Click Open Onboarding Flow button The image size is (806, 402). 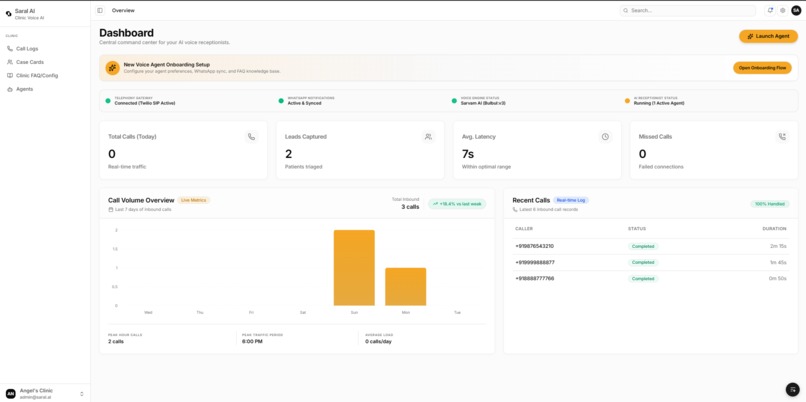coord(762,68)
